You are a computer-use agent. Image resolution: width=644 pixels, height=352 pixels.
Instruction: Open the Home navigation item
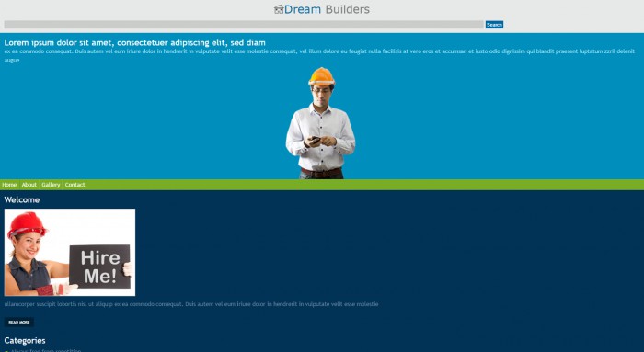(9, 185)
